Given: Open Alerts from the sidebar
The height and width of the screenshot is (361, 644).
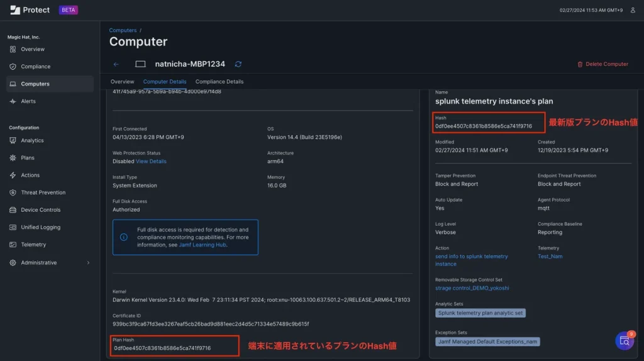Looking at the screenshot, I should pos(28,101).
